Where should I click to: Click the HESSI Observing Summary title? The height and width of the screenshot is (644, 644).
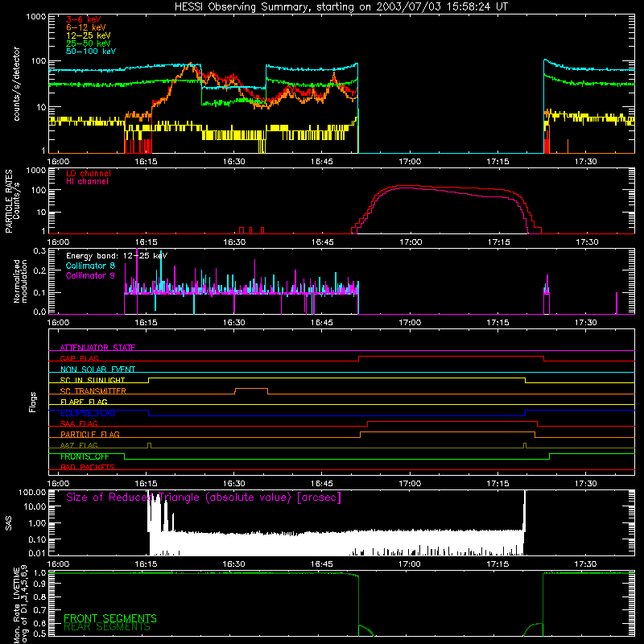(x=341, y=7)
